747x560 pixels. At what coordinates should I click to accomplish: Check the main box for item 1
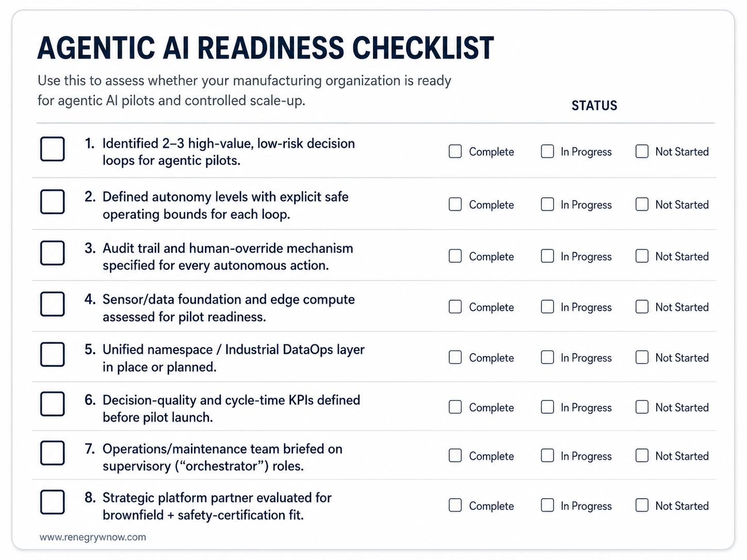[53, 149]
